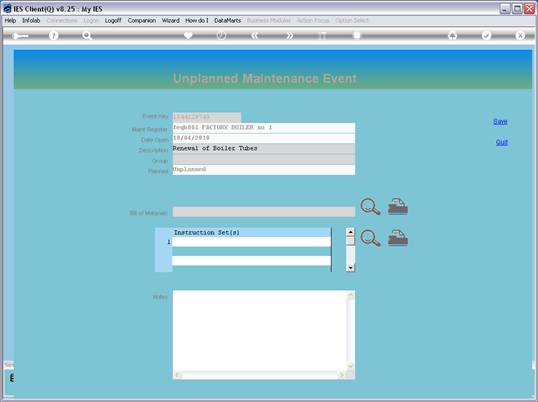
Task: Click the double right arrow toolbar icon
Action: coord(290,35)
